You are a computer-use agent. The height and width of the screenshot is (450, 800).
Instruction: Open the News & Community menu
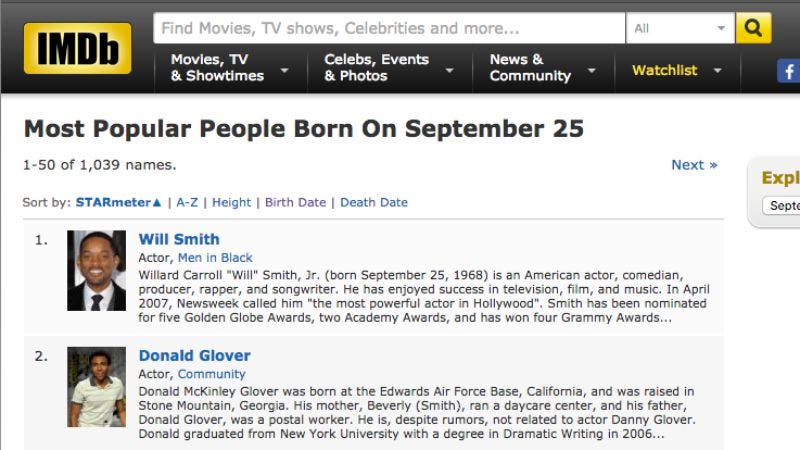point(543,68)
